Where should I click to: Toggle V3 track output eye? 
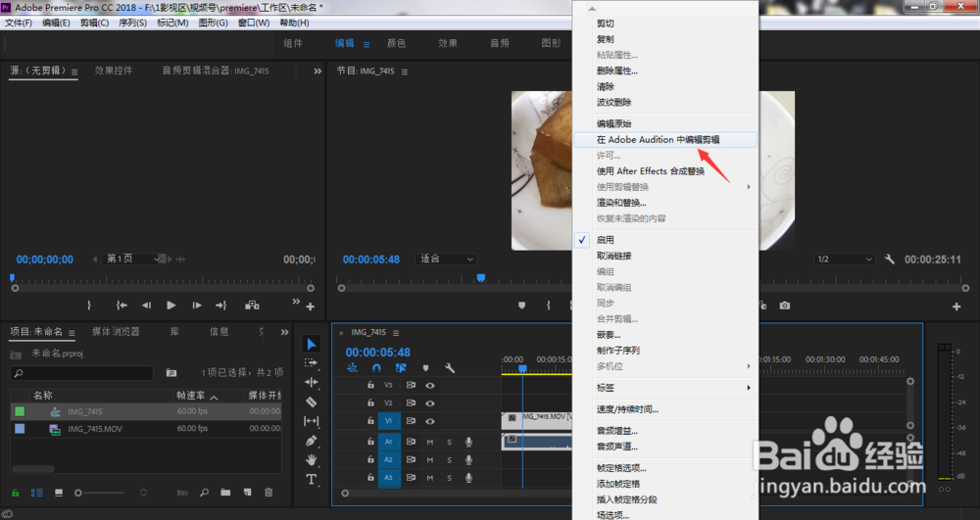click(x=430, y=385)
